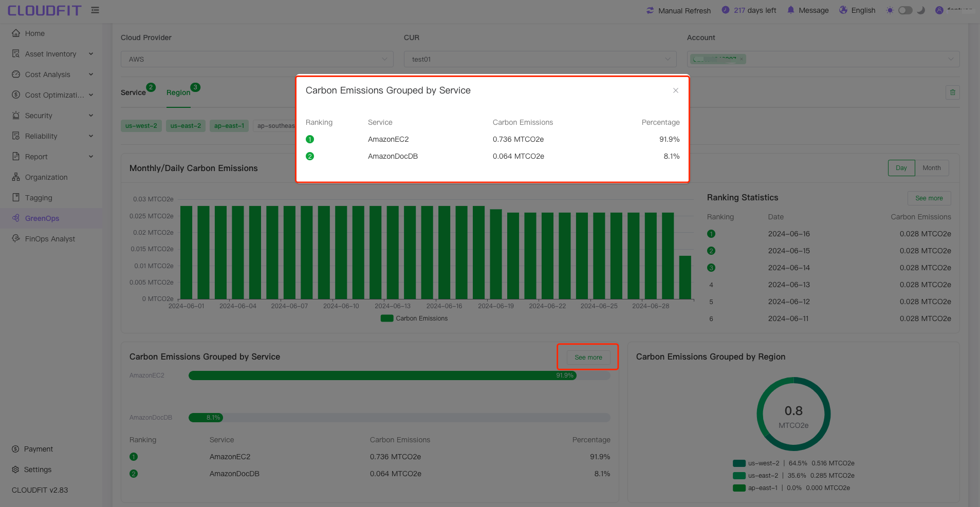Open the Message bell icon
The width and height of the screenshot is (980, 507).
(x=791, y=10)
